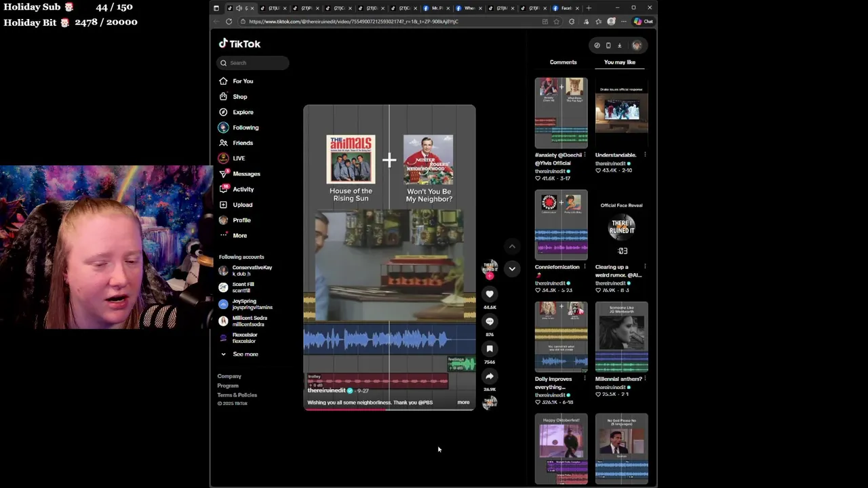Refresh the browser page
868x488 pixels.
tap(229, 22)
